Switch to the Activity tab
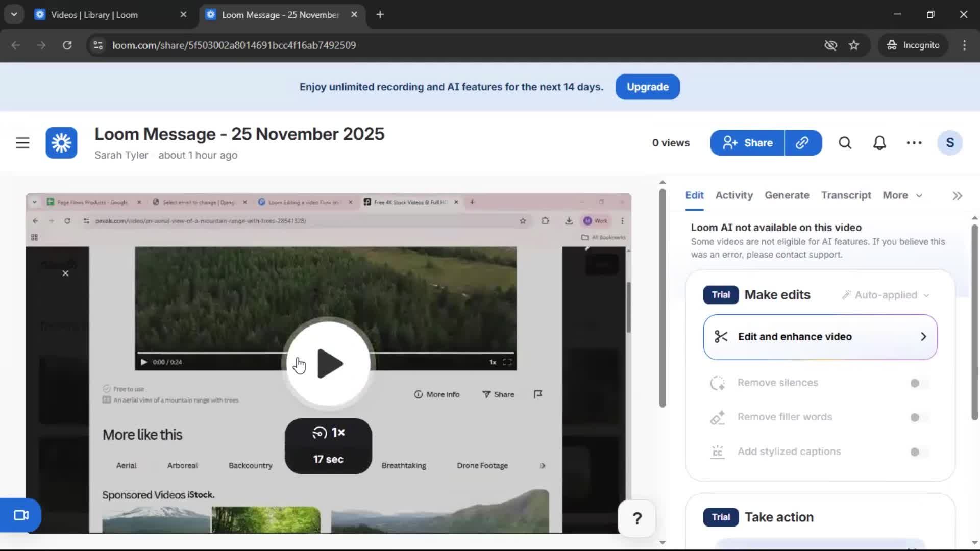 point(733,195)
